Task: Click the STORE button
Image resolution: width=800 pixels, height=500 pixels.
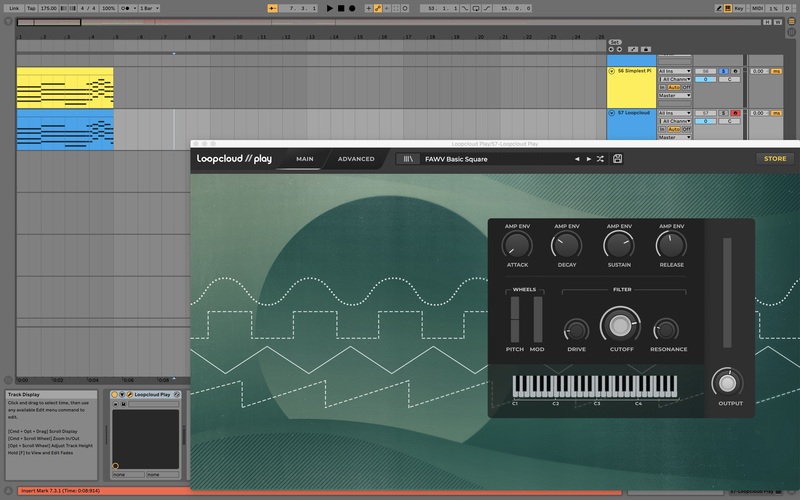Action: [774, 159]
